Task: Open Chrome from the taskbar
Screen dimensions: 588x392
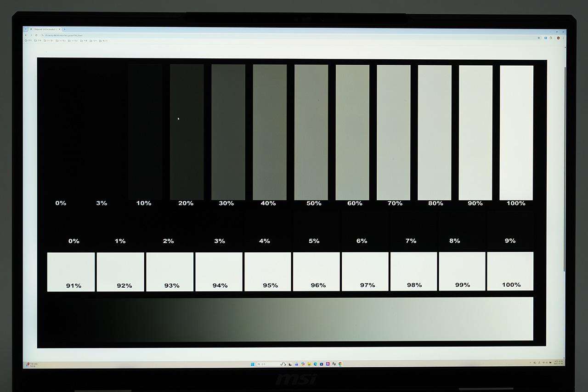Action: click(x=340, y=364)
